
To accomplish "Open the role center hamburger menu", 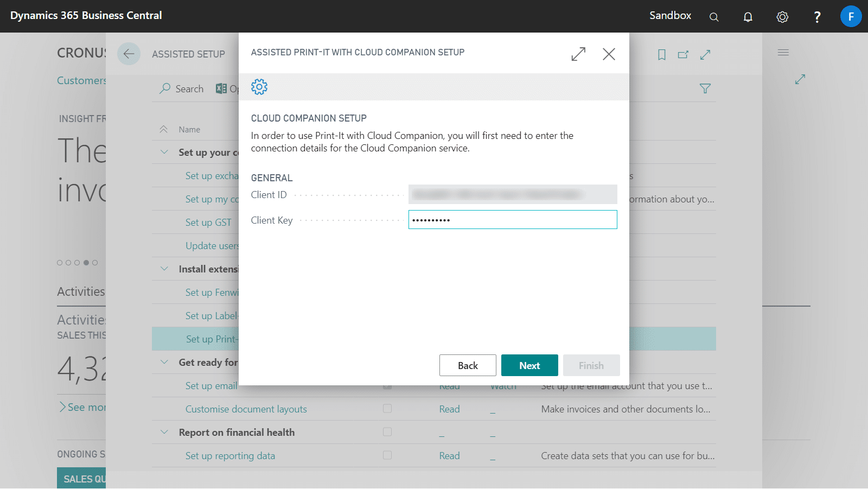I will 783,53.
